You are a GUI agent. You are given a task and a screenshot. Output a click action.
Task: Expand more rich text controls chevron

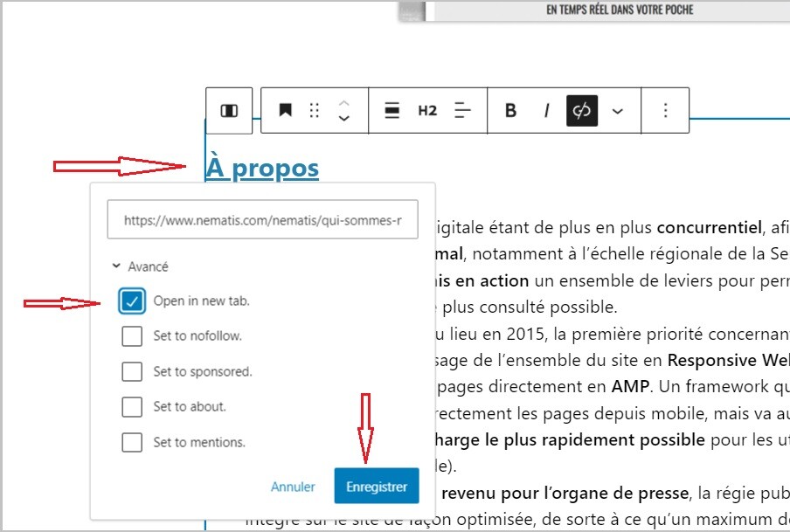coord(618,111)
